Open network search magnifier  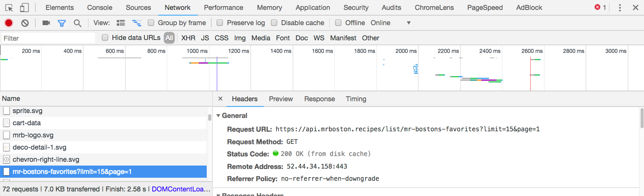point(78,23)
